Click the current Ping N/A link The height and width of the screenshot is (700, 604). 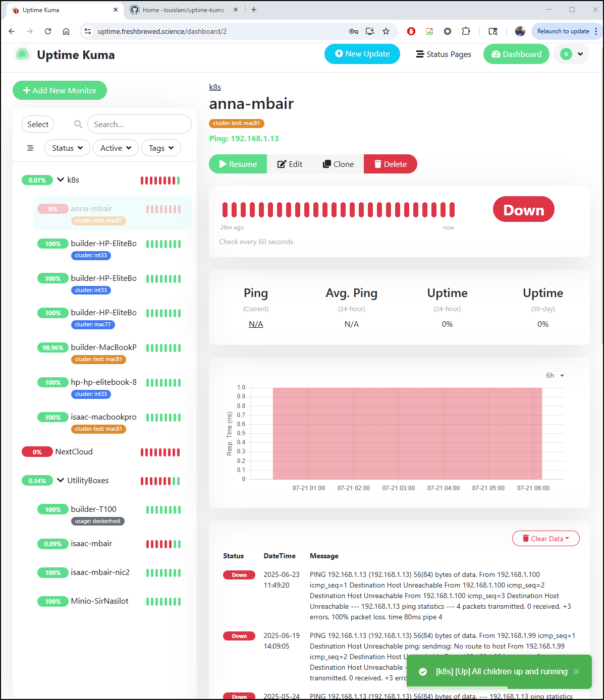[256, 324]
